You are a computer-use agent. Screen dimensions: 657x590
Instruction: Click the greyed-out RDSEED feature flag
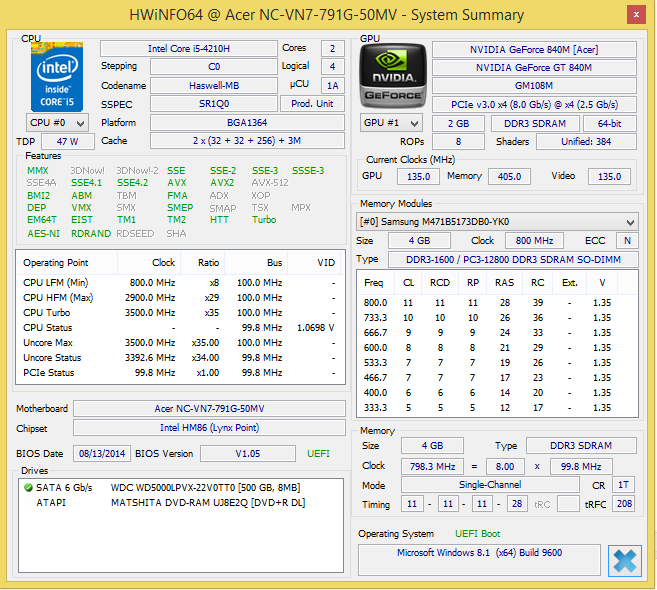135,233
